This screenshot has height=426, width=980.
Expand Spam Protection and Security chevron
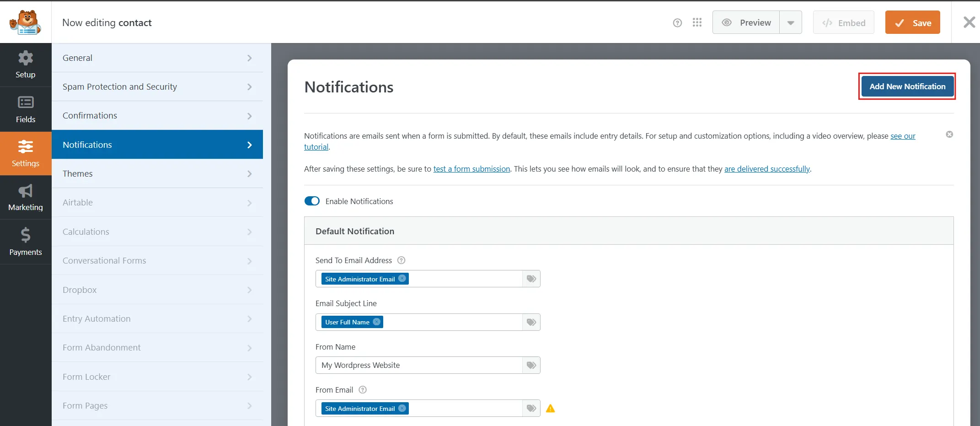250,87
